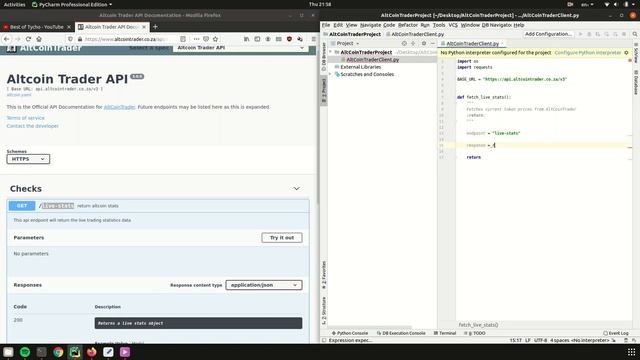Viewport: 640px width, 360px height.
Task: Launch Spotify from the dock
Action: pyautogui.click(x=25, y=352)
